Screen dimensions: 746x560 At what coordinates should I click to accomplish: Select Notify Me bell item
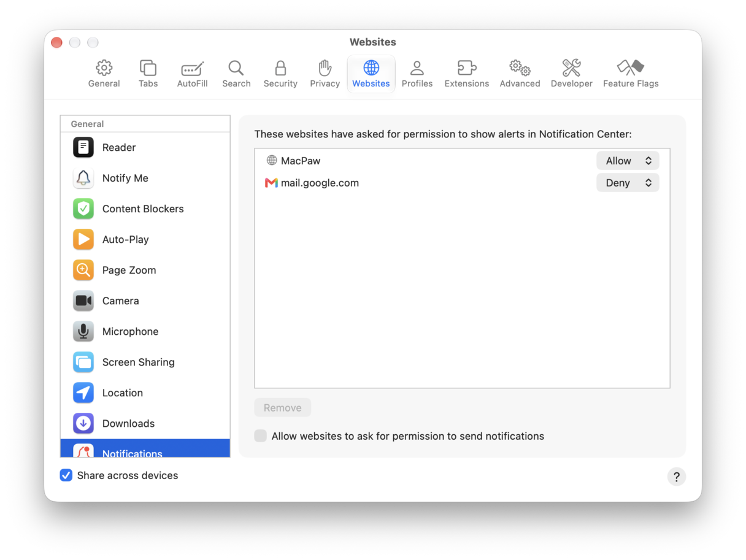(145, 178)
